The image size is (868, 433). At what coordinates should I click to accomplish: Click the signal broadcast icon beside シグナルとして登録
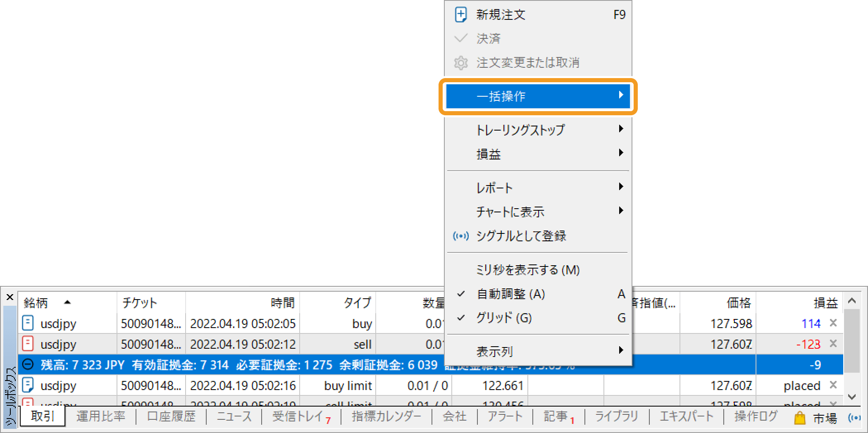point(460,236)
